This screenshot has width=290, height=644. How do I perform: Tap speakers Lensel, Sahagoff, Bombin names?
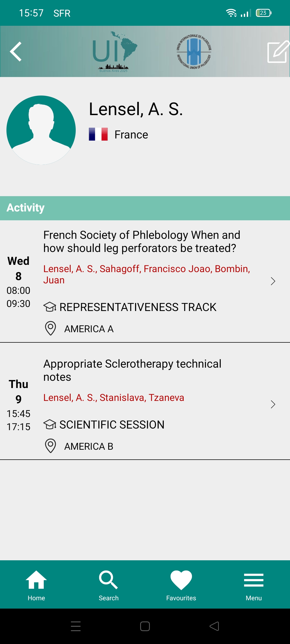point(147,274)
